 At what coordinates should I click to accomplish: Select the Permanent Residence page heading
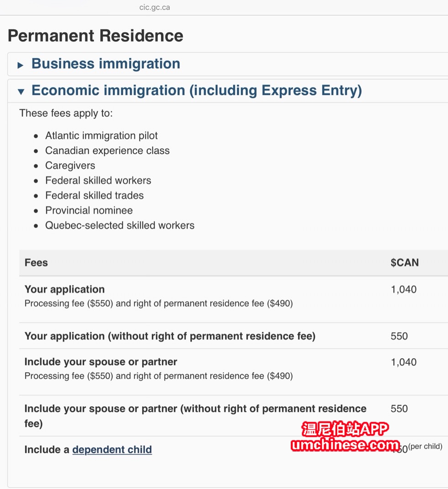coord(96,36)
